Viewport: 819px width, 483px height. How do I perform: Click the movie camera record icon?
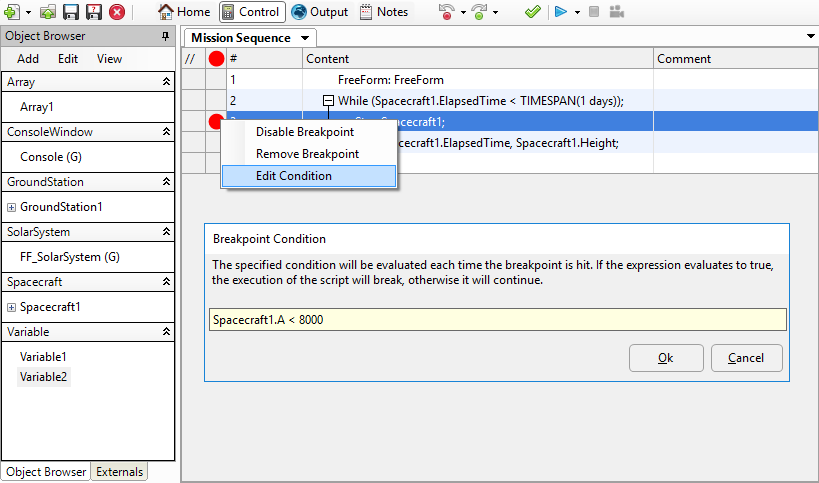pos(617,11)
